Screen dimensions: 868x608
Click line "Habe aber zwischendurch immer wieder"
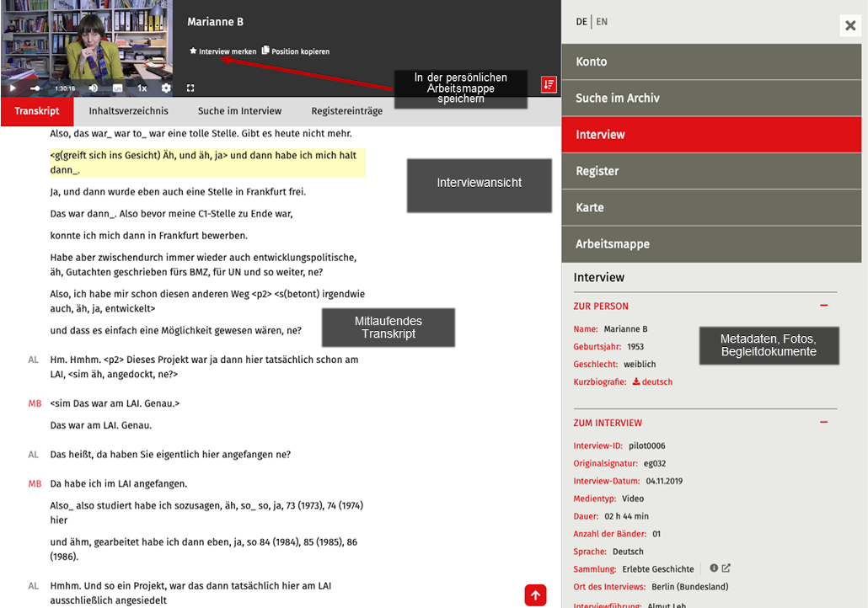[204, 264]
